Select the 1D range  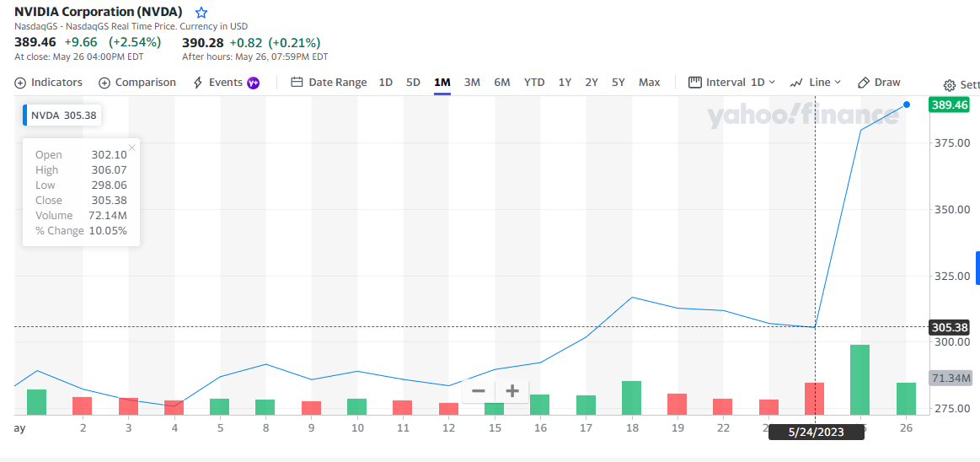386,83
